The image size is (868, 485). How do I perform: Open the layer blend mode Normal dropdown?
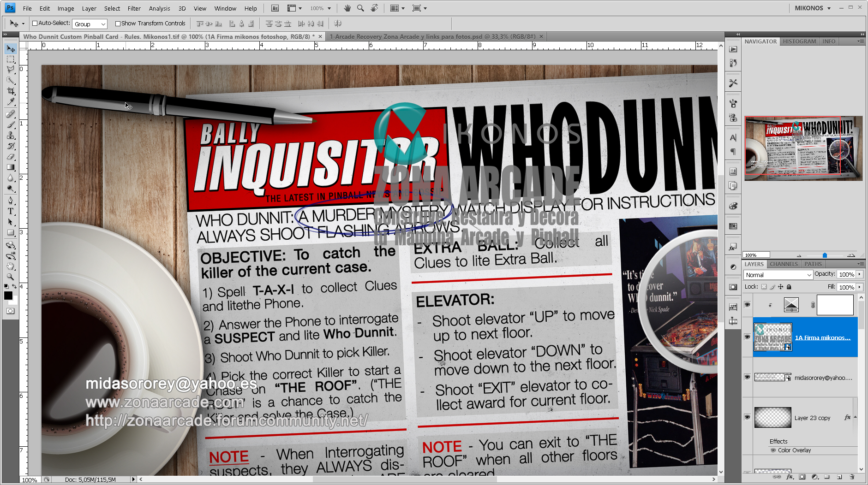[778, 275]
